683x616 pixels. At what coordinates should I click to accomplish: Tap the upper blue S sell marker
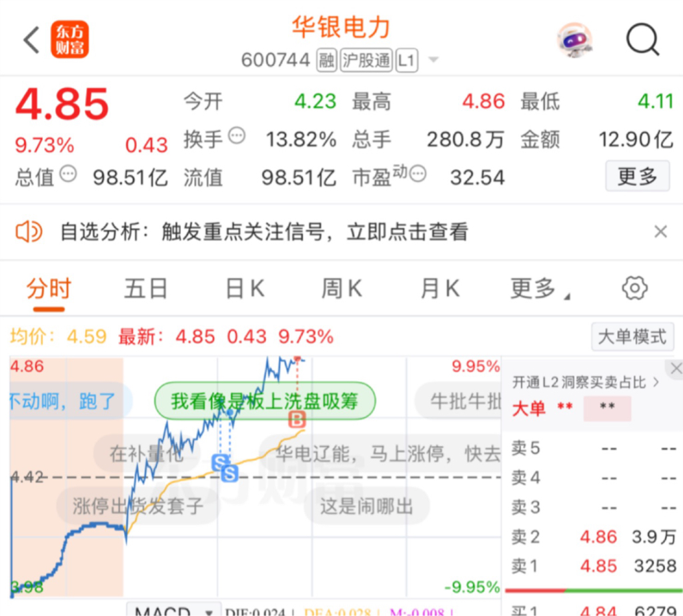point(220,462)
